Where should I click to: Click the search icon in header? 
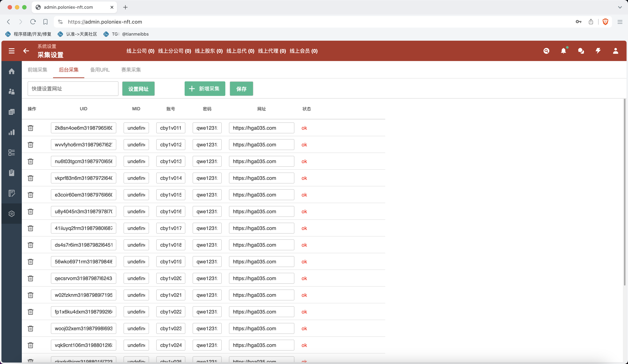(546, 51)
